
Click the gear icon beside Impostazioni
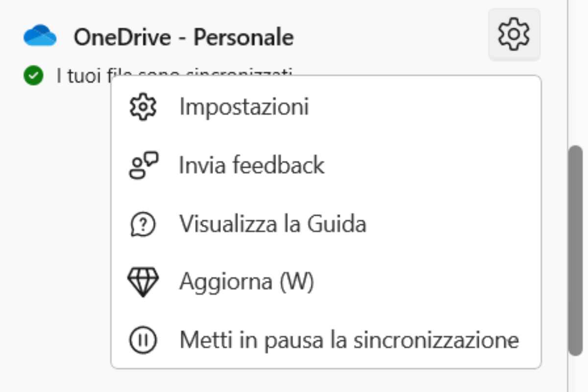[x=143, y=106]
